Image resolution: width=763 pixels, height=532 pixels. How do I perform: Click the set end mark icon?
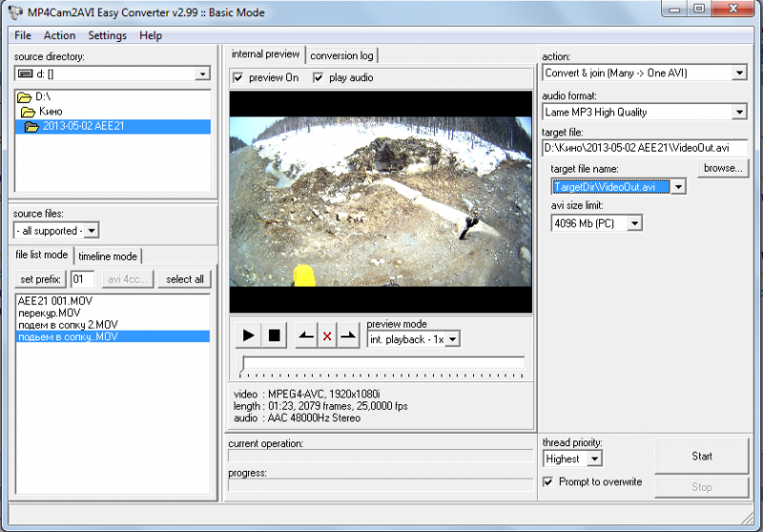pos(349,336)
